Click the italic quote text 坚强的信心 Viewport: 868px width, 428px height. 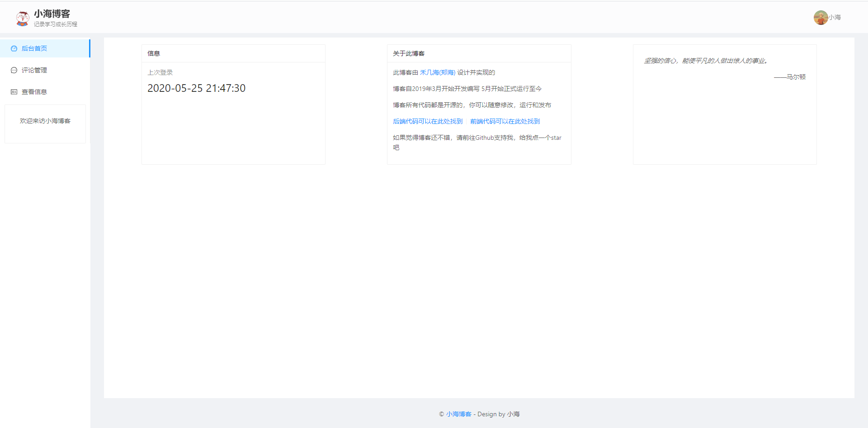(705, 61)
